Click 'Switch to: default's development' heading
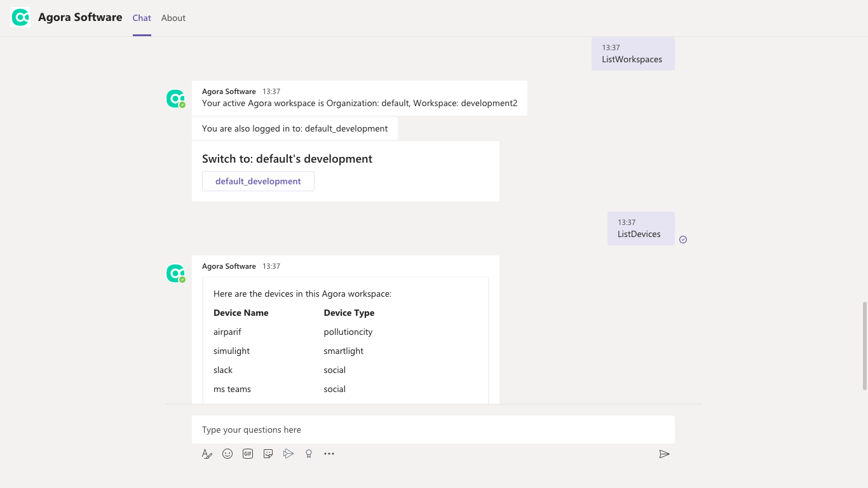The height and width of the screenshot is (488, 868). pyautogui.click(x=287, y=159)
